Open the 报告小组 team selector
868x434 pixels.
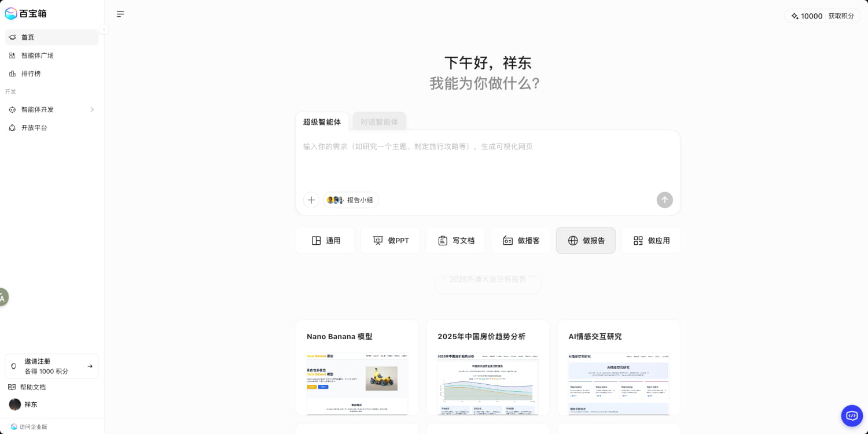[351, 200]
